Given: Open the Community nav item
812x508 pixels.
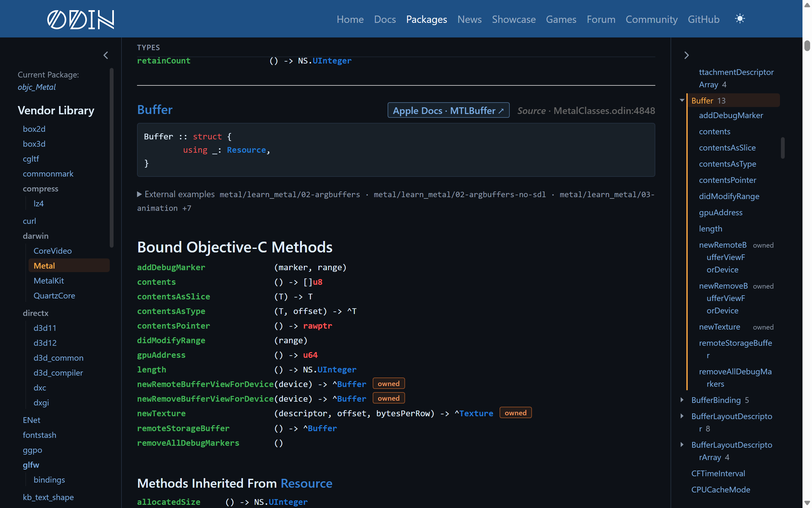Looking at the screenshot, I should point(652,19).
